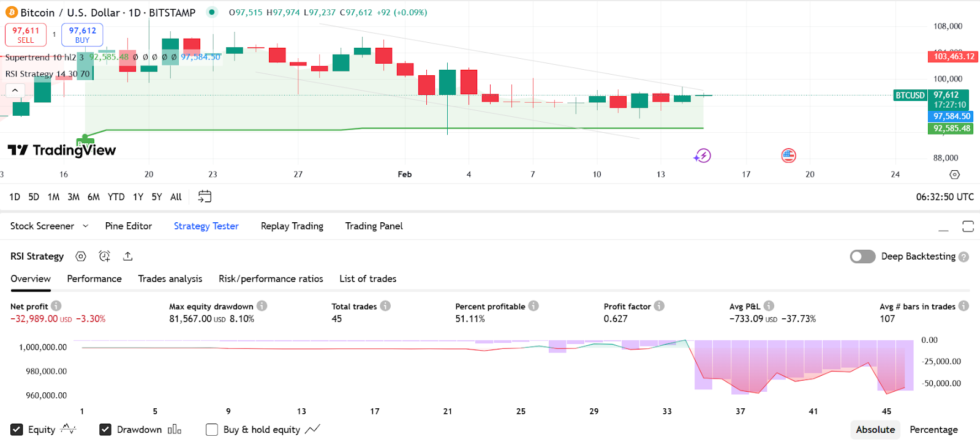Set range to YTD
The height and width of the screenshot is (445, 980).
coord(116,196)
